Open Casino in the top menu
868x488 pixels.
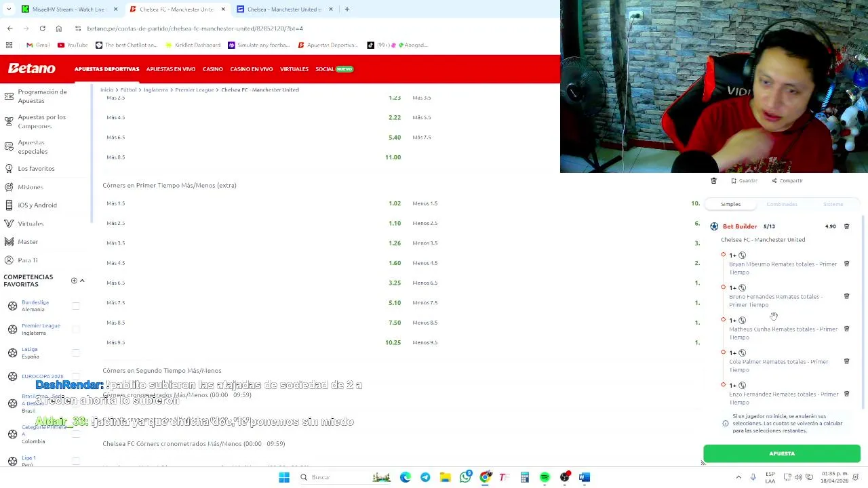[212, 69]
